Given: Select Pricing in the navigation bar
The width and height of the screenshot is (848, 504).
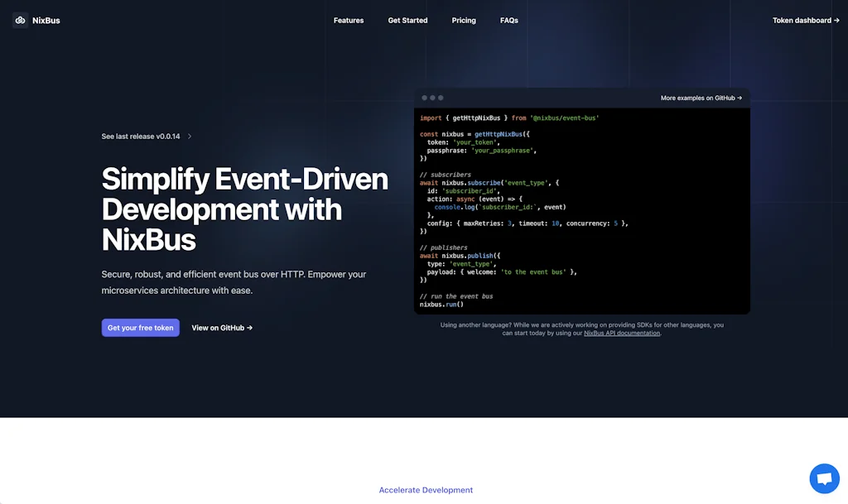Looking at the screenshot, I should tap(463, 20).
